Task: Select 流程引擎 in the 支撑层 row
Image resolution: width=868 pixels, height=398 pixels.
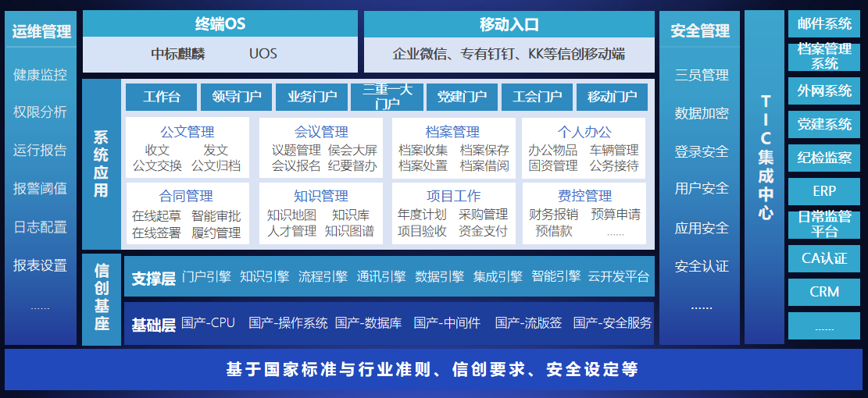Action: (x=323, y=276)
